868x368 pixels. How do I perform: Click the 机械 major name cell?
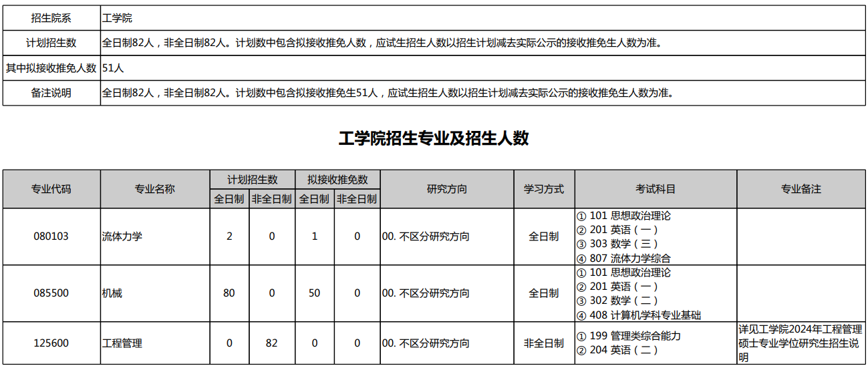(112, 293)
